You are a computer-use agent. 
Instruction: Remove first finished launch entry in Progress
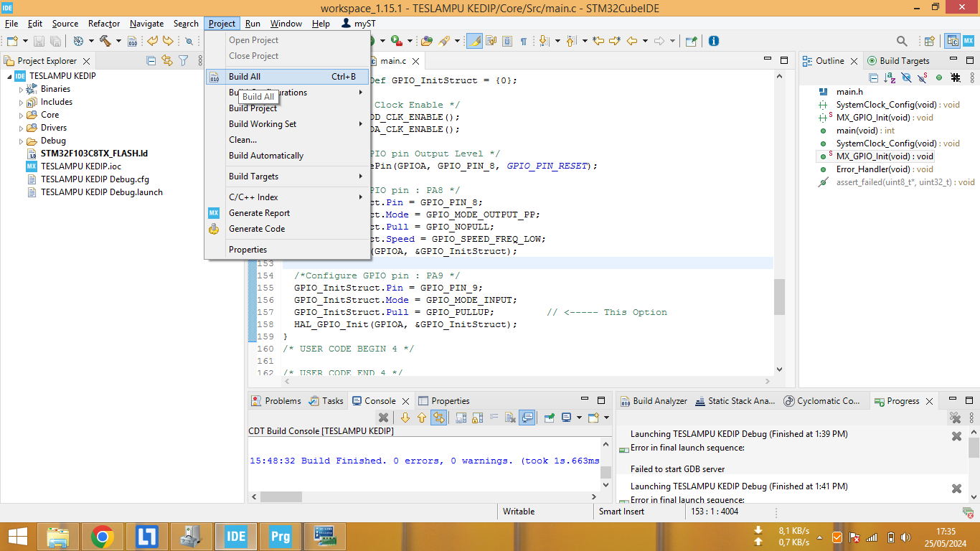point(956,436)
